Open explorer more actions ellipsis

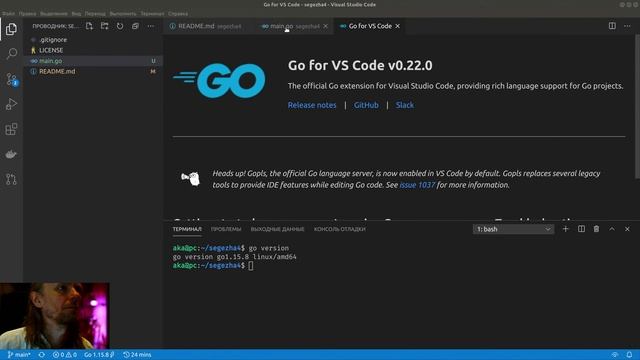151,26
